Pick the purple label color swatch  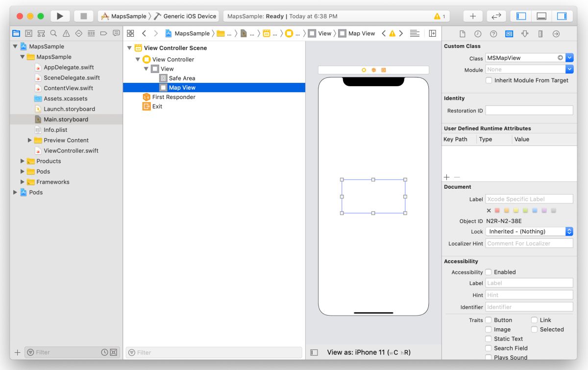pyautogui.click(x=544, y=210)
